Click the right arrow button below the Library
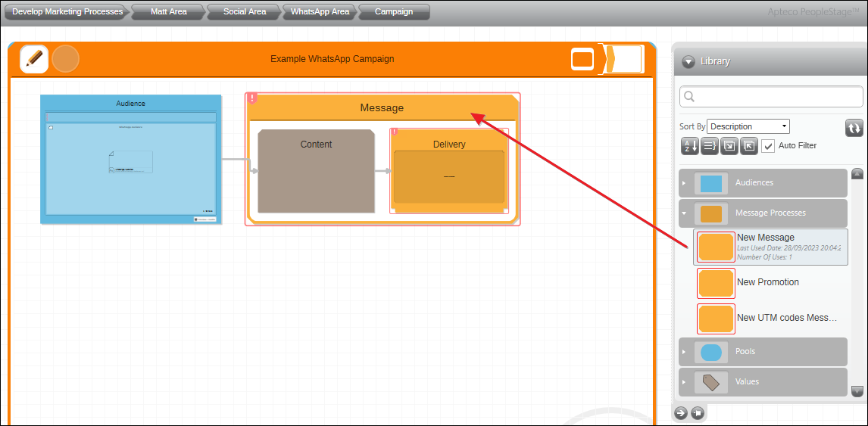 click(681, 412)
